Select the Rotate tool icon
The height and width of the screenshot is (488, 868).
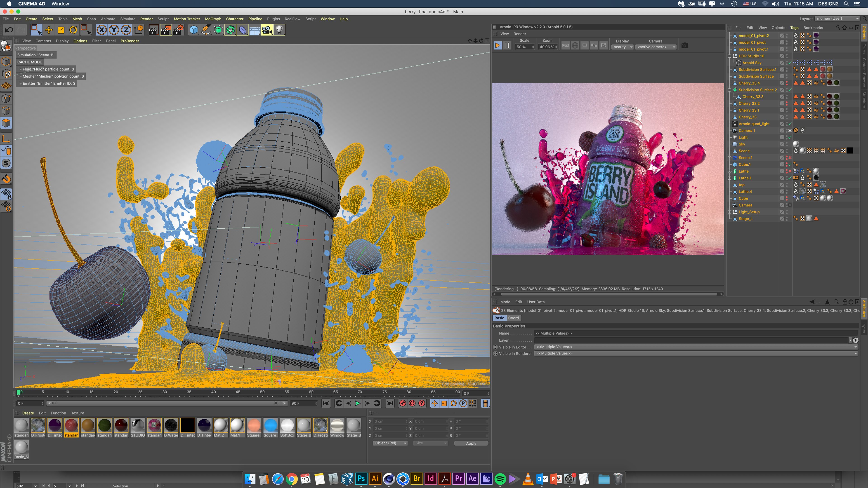(73, 30)
